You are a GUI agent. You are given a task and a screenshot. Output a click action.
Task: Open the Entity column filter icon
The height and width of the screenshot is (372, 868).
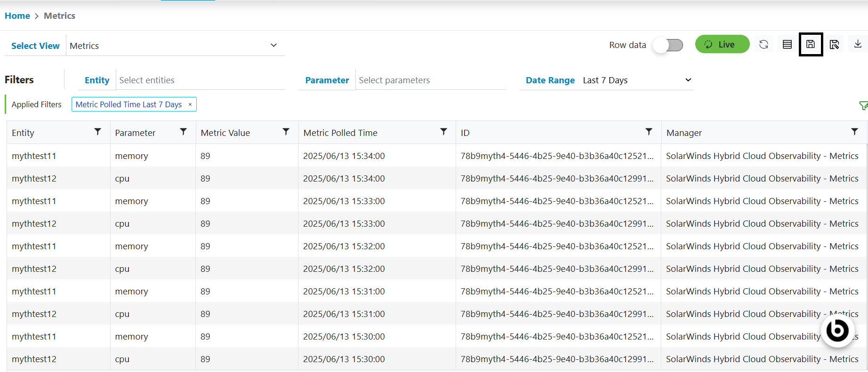(97, 132)
